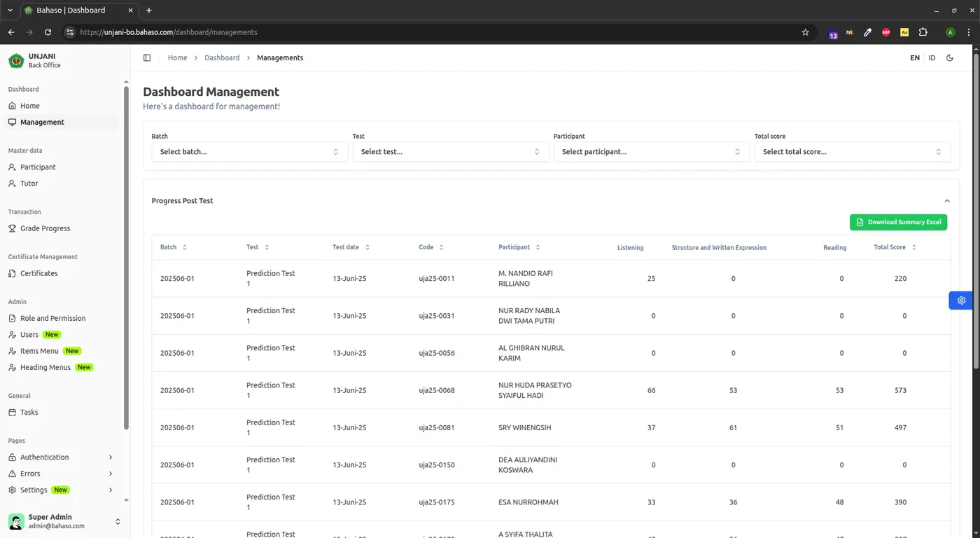Bookmark this page with star icon
The image size is (980, 538).
point(805,32)
